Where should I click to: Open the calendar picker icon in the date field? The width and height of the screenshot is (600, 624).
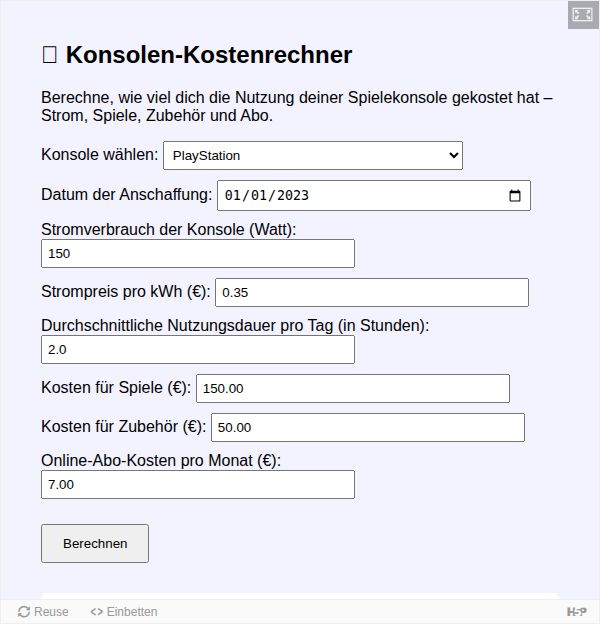(515, 195)
